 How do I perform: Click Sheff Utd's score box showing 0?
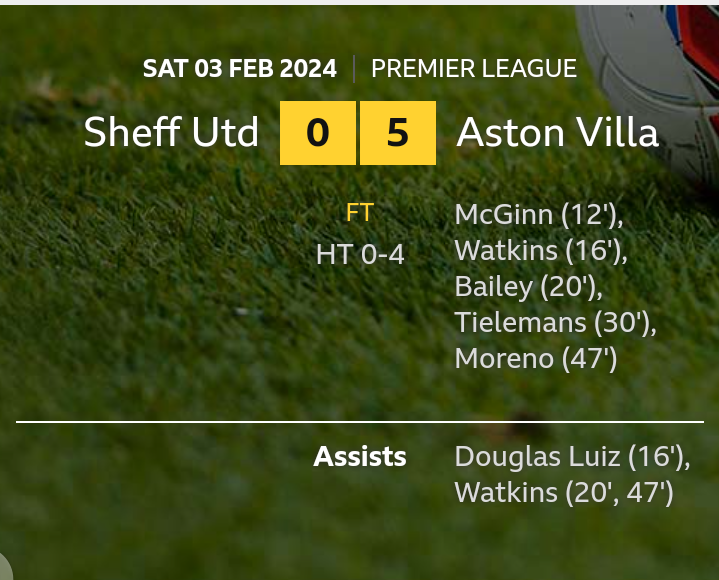(317, 132)
